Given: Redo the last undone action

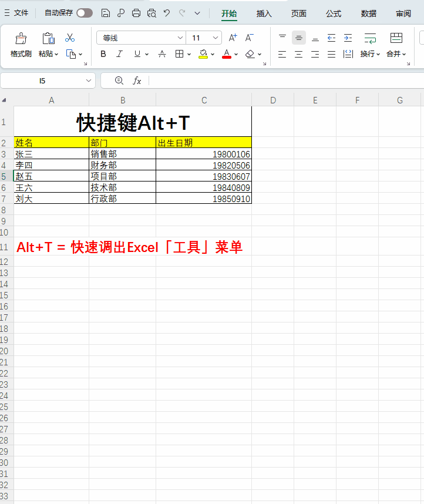Looking at the screenshot, I should pyautogui.click(x=182, y=13).
